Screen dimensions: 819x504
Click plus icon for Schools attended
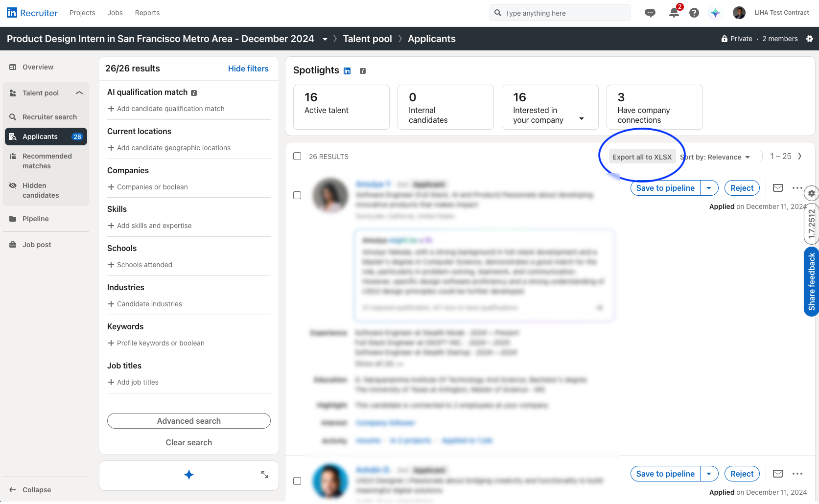click(x=111, y=265)
